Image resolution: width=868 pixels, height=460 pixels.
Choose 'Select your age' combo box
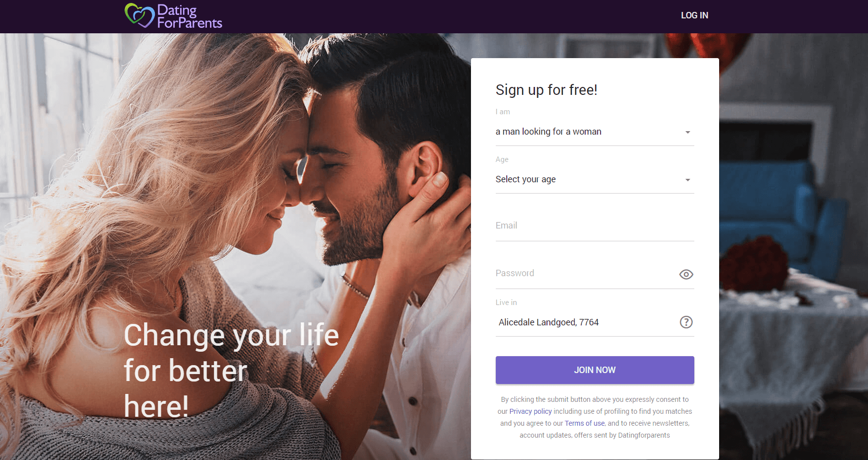(595, 179)
